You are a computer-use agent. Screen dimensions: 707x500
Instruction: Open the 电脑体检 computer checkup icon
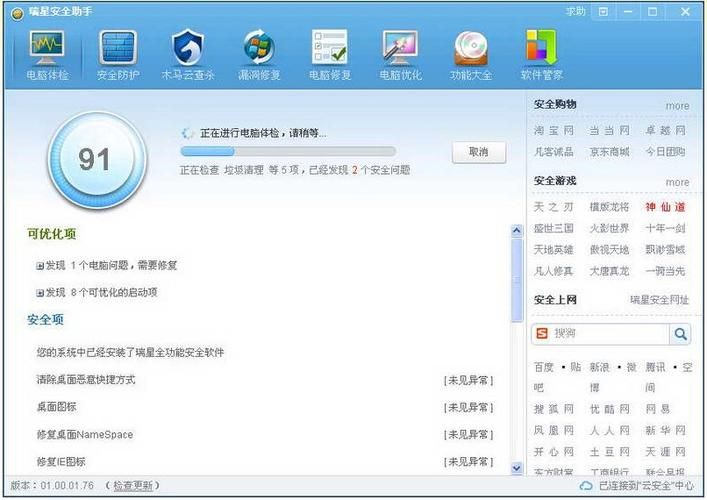(x=47, y=49)
